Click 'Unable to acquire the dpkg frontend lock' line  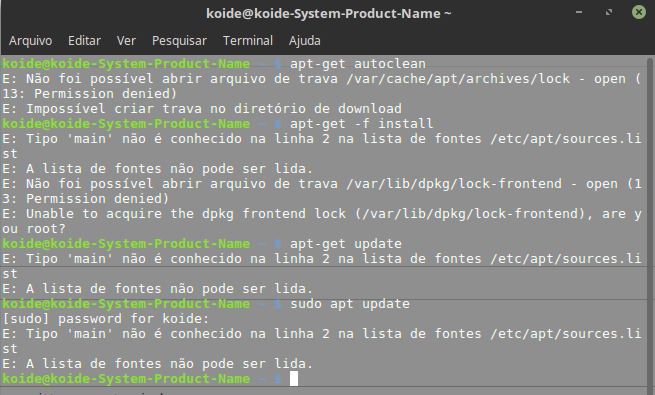tap(322, 221)
